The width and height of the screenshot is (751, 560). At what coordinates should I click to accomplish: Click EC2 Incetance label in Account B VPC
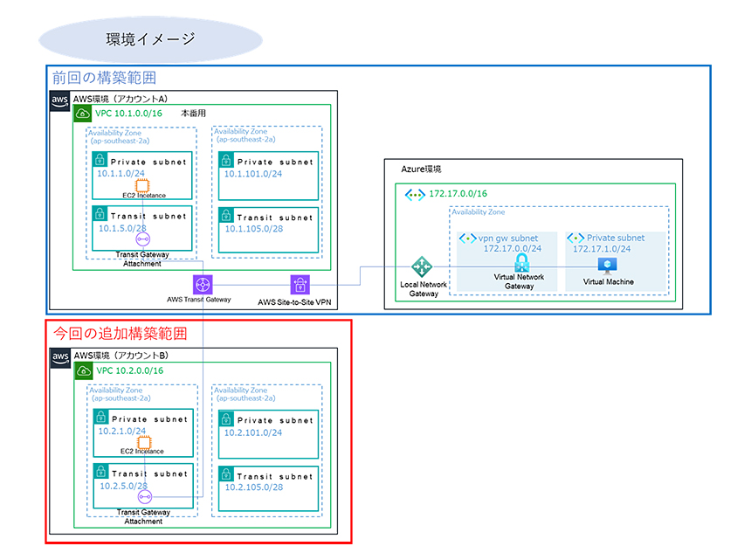142,452
